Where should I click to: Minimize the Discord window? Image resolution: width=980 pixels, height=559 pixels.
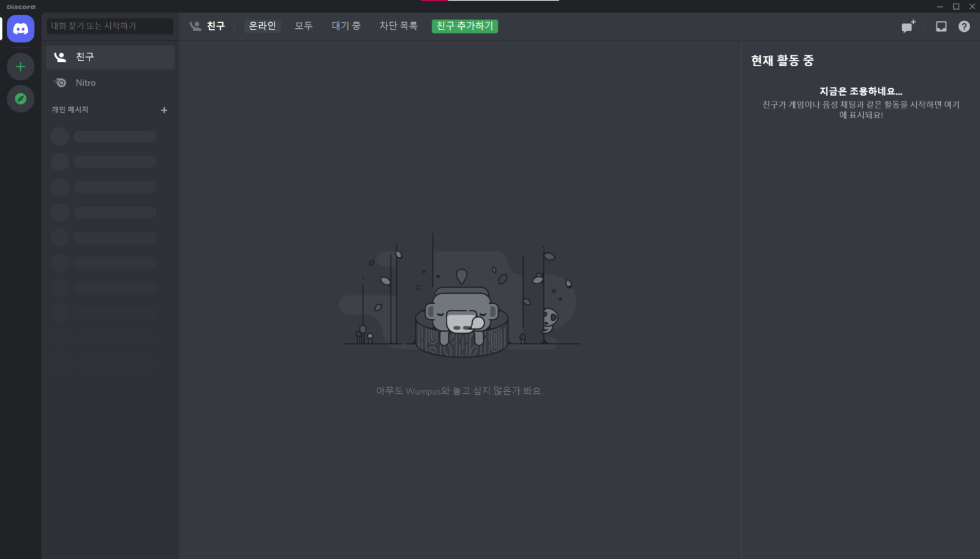940,7
